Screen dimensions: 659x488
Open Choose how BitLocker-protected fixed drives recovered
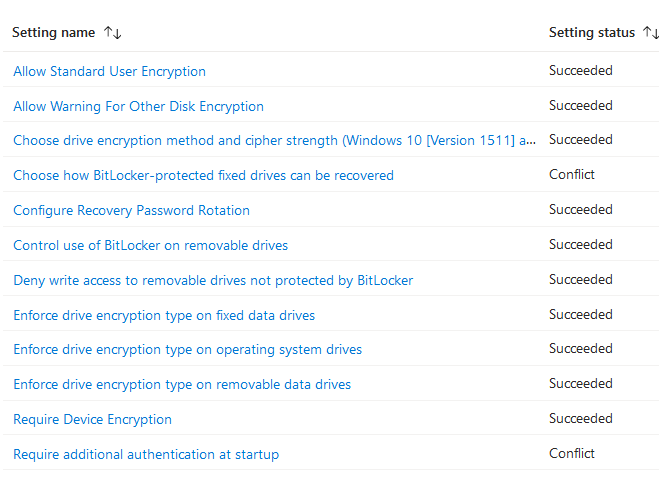(x=203, y=175)
